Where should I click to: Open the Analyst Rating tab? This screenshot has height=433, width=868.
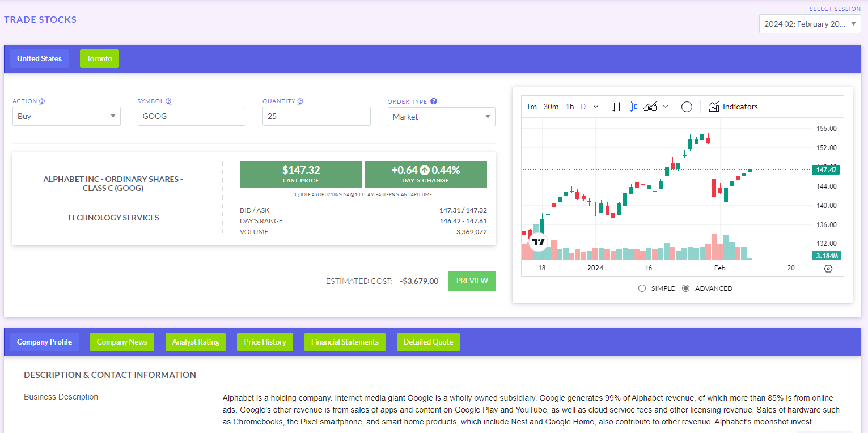point(196,342)
